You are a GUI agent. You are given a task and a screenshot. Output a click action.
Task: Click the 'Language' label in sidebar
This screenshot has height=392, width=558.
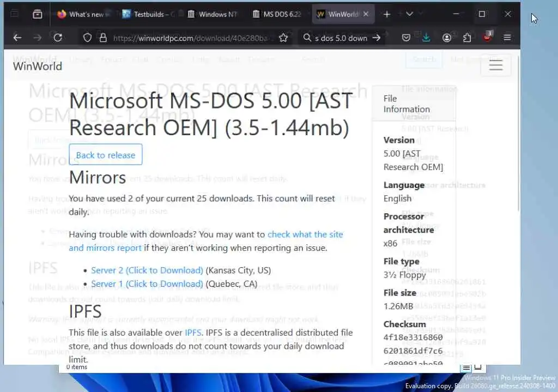pyautogui.click(x=404, y=185)
